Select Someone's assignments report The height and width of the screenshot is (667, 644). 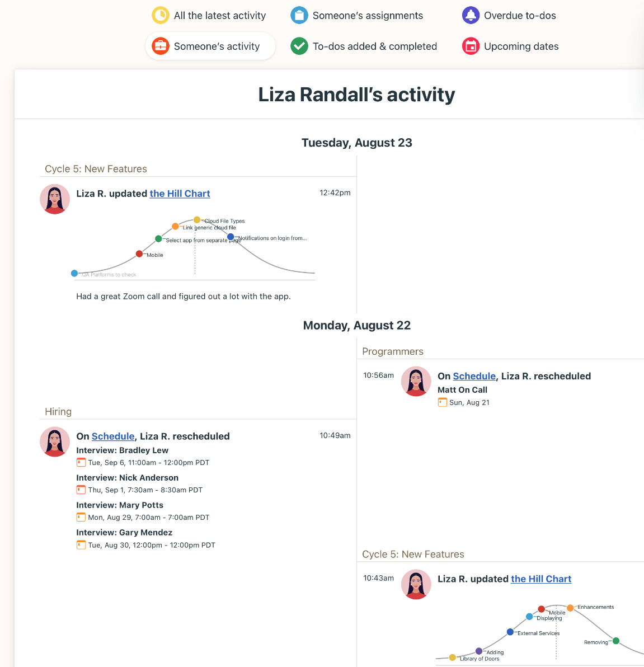point(357,15)
